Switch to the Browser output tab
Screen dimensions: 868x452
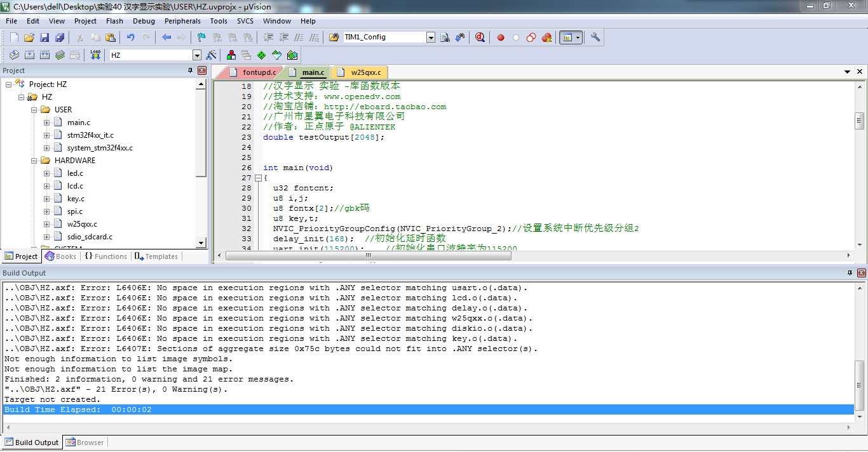(x=85, y=442)
